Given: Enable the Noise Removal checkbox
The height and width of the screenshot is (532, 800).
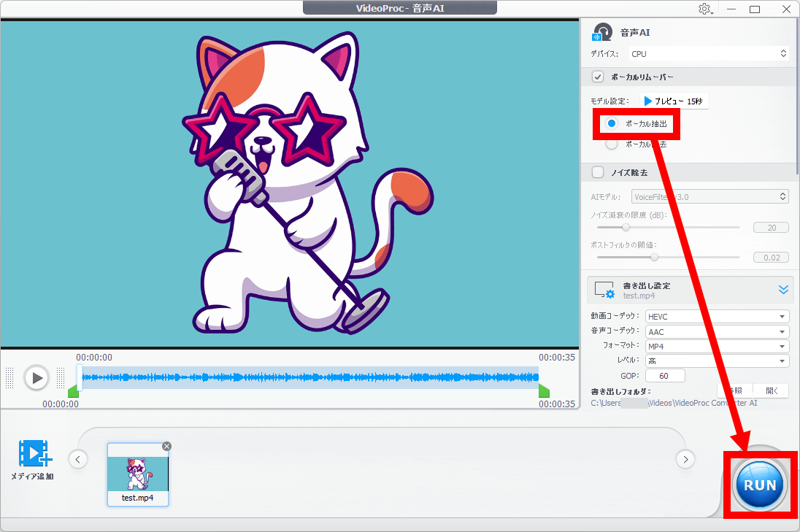Looking at the screenshot, I should 598,172.
